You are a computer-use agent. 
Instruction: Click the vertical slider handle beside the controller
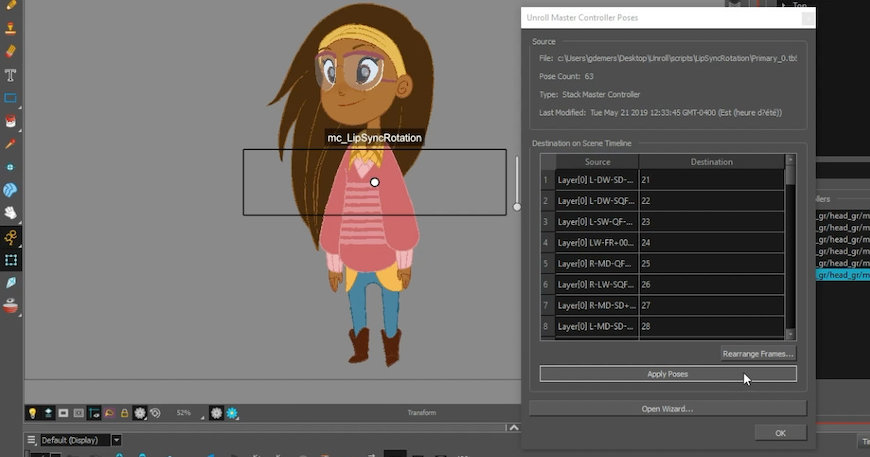pyautogui.click(x=517, y=207)
